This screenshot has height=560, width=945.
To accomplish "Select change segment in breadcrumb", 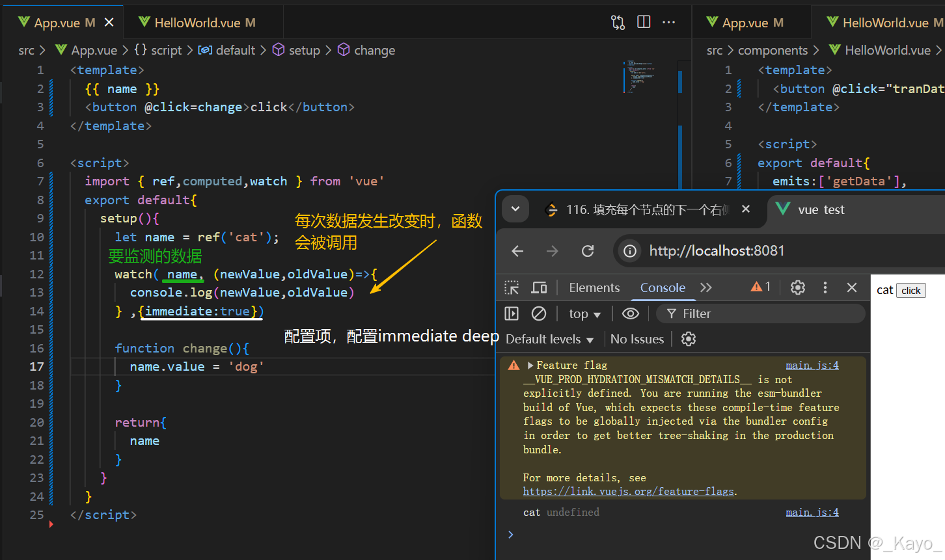I will (366, 50).
